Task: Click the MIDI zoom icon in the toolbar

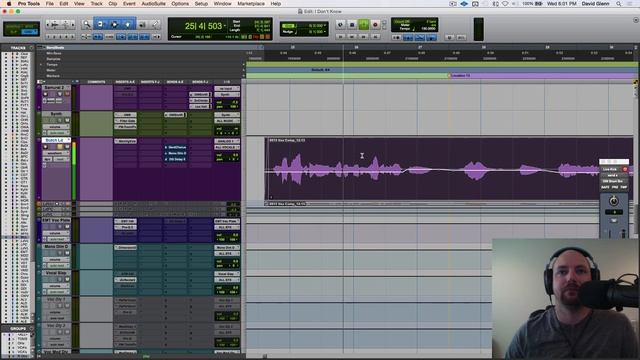Action: (x=65, y=25)
